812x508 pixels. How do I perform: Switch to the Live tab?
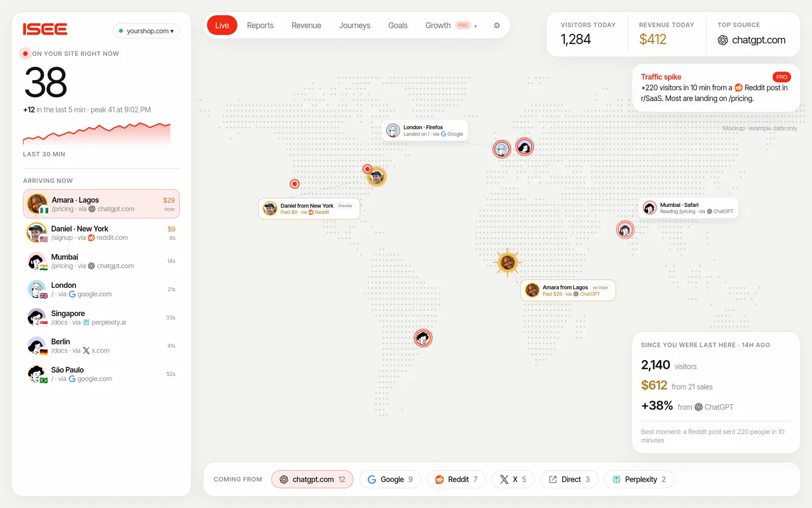[222, 25]
